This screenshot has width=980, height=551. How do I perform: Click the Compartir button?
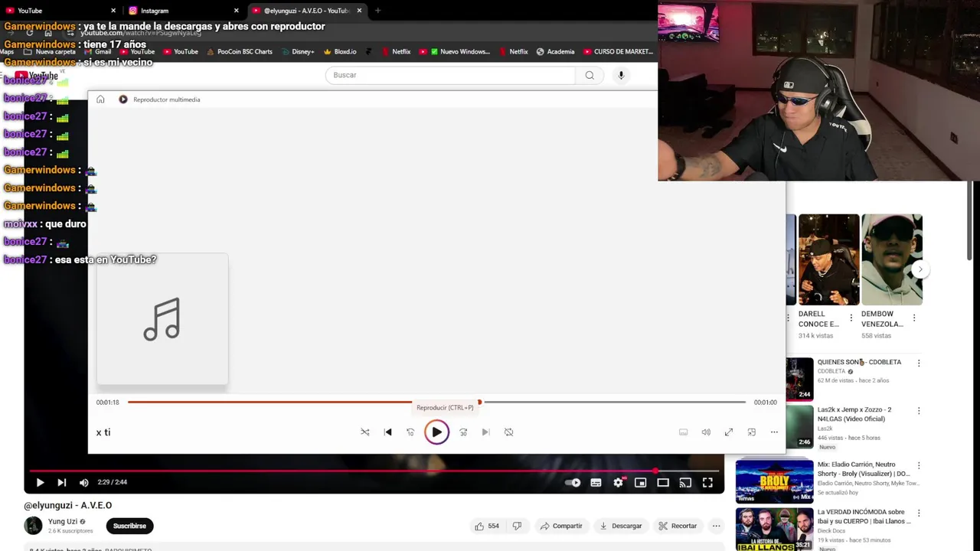pos(561,526)
